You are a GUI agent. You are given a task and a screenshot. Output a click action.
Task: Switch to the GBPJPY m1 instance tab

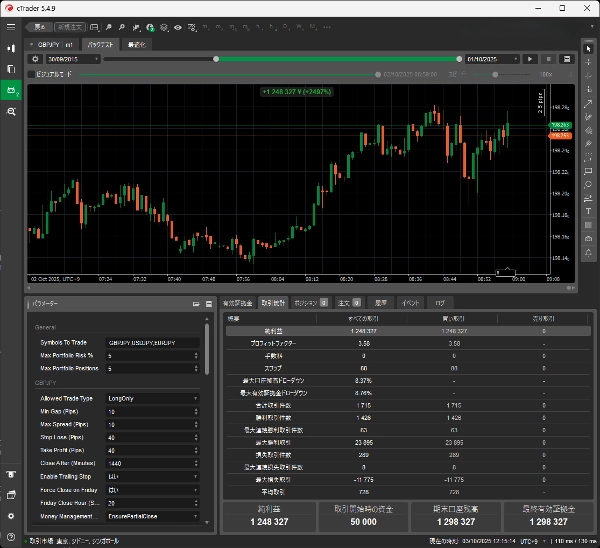[x=52, y=44]
